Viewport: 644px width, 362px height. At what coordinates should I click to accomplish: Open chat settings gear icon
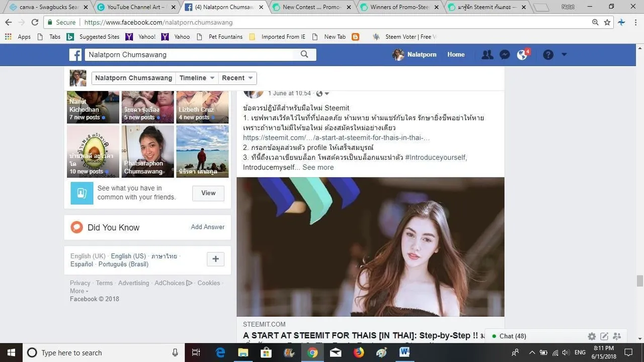click(592, 336)
